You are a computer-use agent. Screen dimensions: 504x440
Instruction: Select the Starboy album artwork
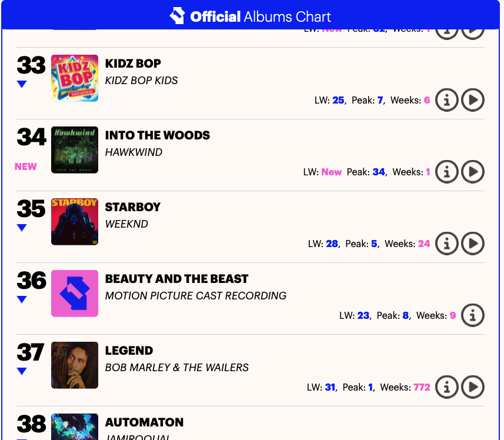(75, 222)
